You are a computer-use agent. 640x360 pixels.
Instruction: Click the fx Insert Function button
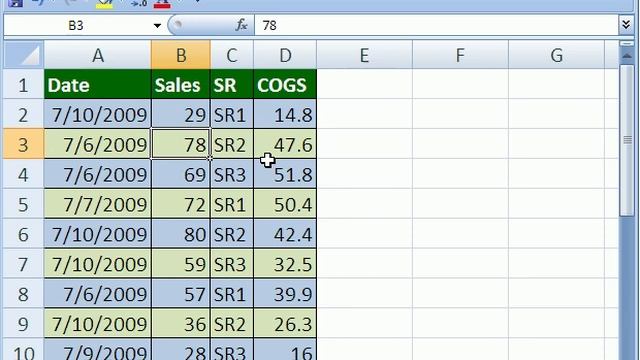(241, 25)
